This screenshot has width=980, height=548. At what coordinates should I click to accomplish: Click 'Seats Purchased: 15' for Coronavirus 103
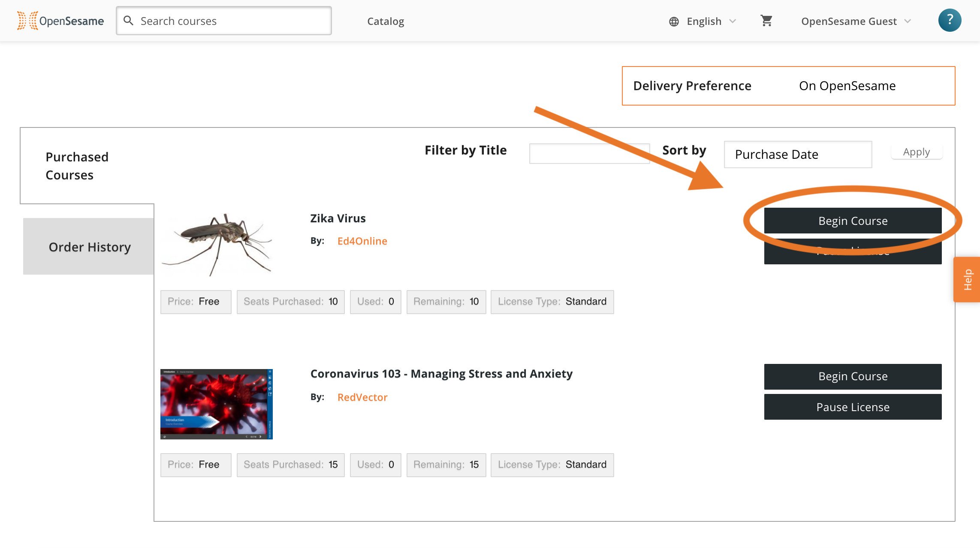291,465
